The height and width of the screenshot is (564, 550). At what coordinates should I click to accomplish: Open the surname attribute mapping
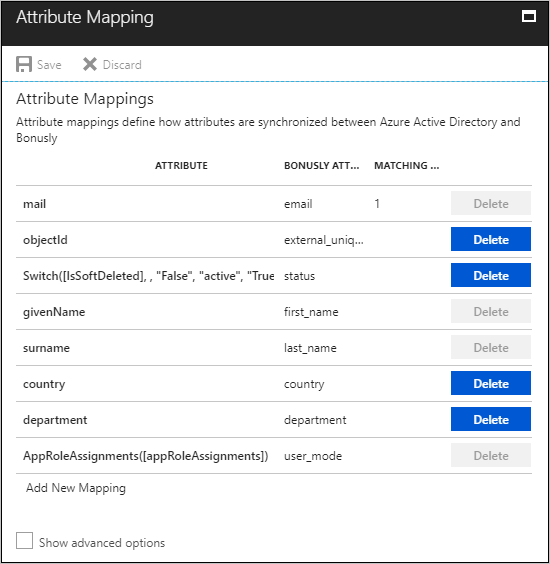[46, 348]
